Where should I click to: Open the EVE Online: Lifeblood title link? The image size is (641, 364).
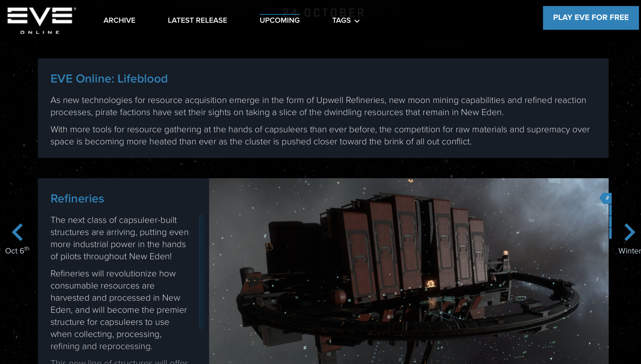click(x=109, y=79)
